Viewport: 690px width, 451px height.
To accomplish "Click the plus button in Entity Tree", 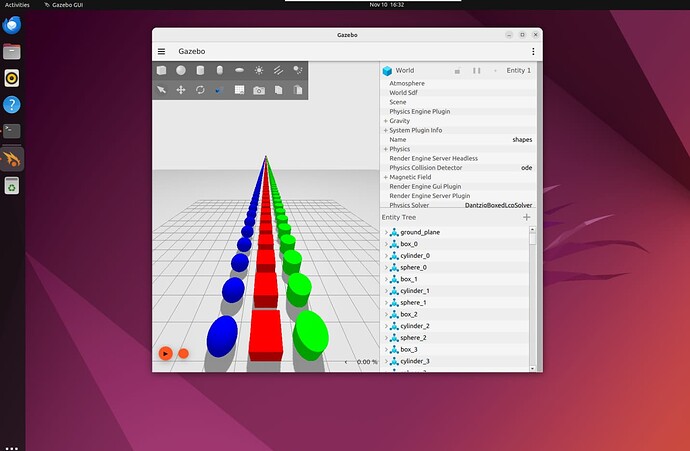I will [527, 217].
